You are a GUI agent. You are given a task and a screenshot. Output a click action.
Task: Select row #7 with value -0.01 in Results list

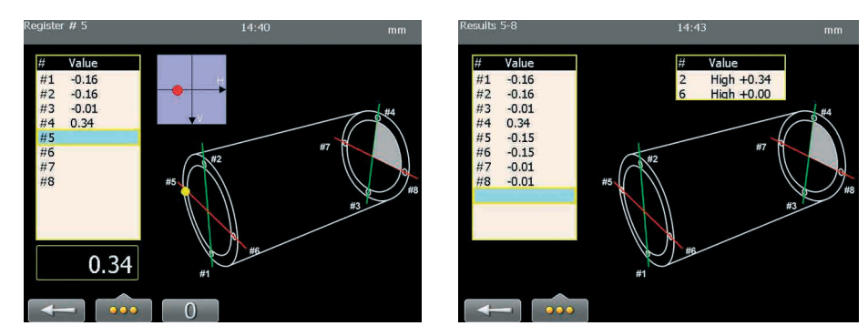pos(524,167)
